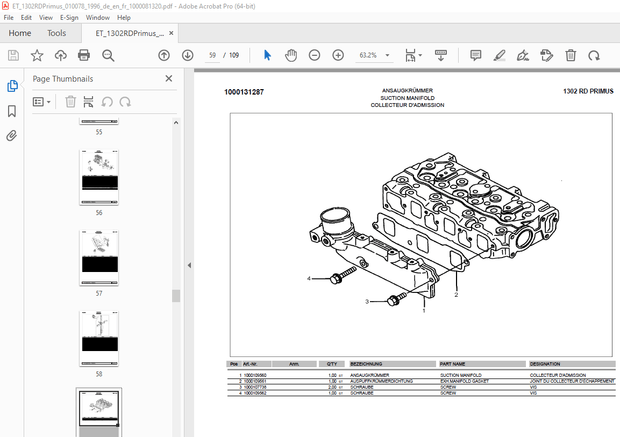This screenshot has height=437, width=620.
Task: Click the Home tab button
Action: click(20, 33)
